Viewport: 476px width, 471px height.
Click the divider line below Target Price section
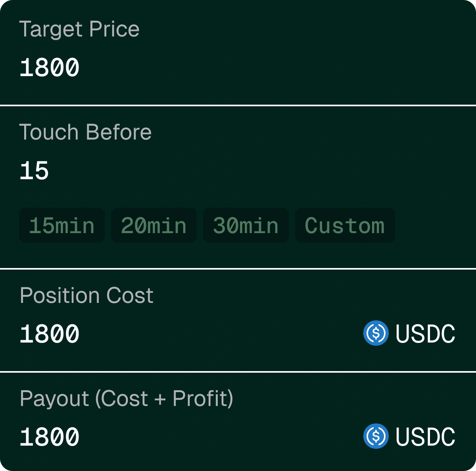[238, 105]
